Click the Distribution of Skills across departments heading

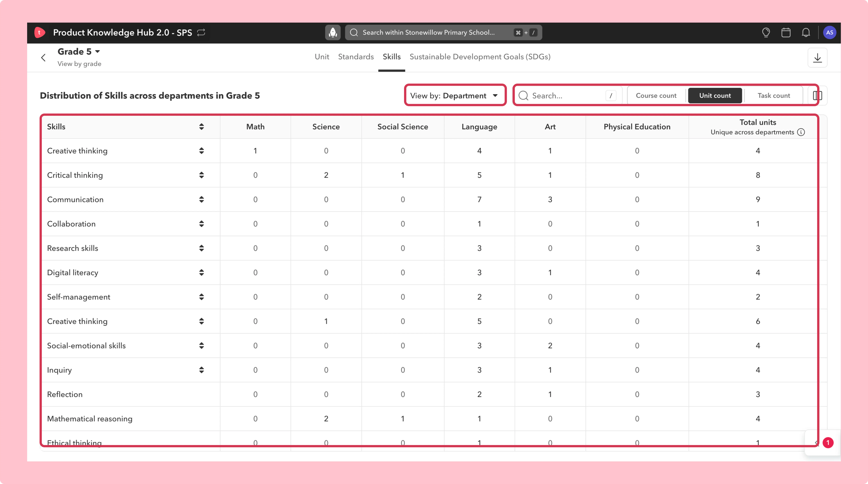point(150,96)
